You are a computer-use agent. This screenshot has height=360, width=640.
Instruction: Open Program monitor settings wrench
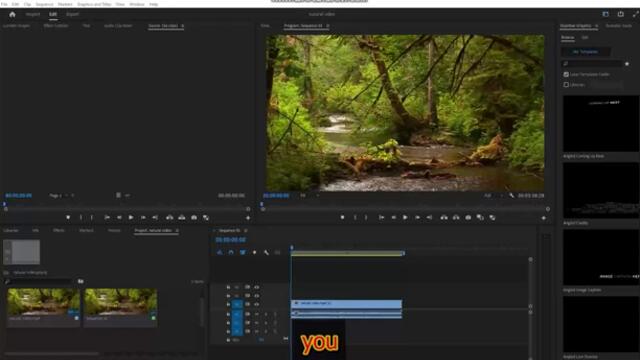tap(511, 196)
